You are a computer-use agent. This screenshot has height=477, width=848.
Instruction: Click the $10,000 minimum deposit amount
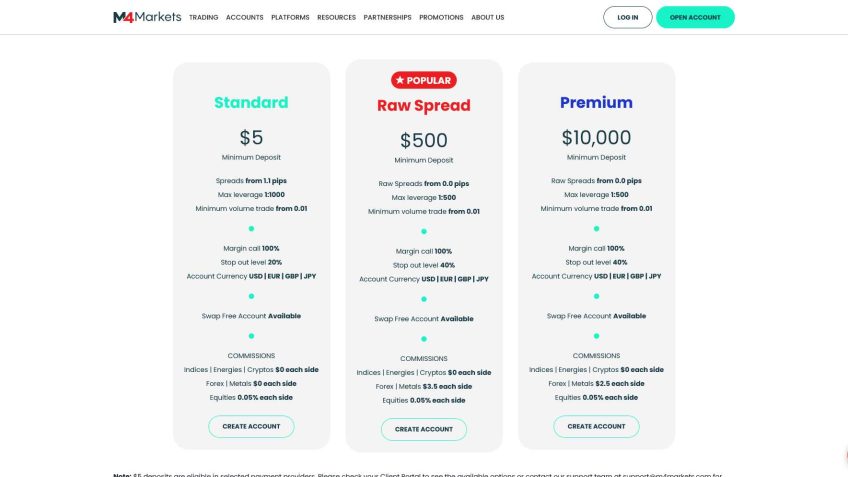pos(596,138)
